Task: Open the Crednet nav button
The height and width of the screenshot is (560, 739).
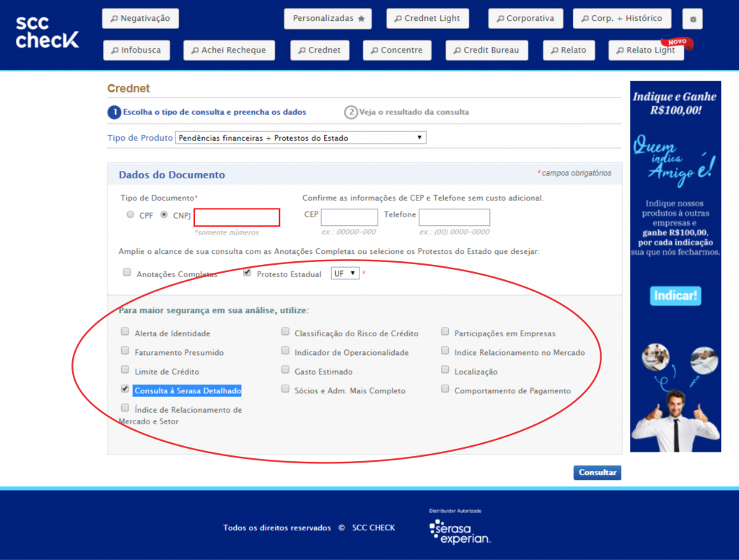Action: click(x=320, y=50)
